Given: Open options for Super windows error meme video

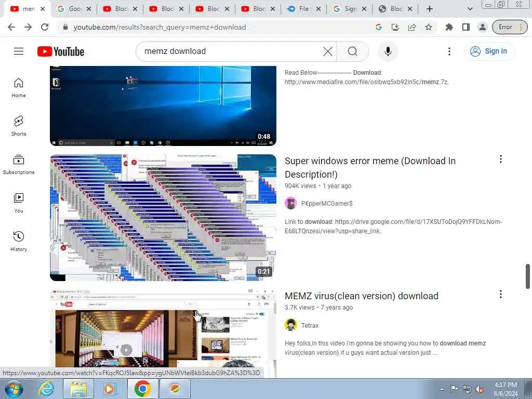Looking at the screenshot, I should point(500,159).
